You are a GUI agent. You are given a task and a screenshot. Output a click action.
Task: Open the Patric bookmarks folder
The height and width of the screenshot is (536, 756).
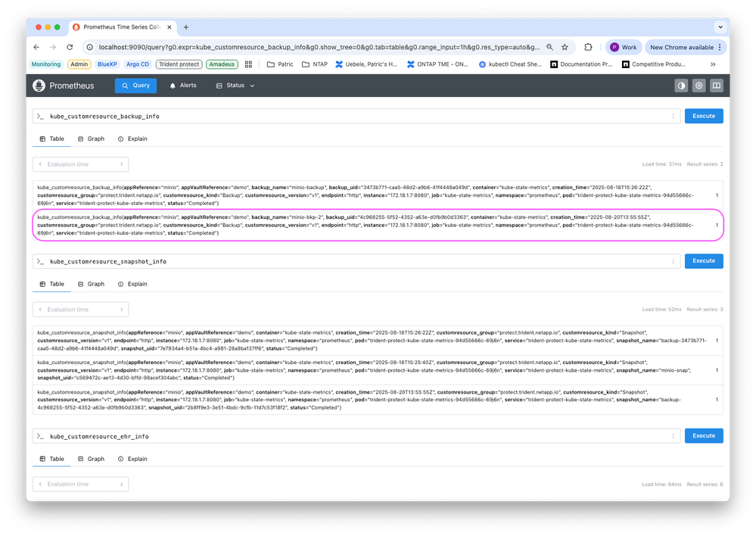tap(280, 64)
